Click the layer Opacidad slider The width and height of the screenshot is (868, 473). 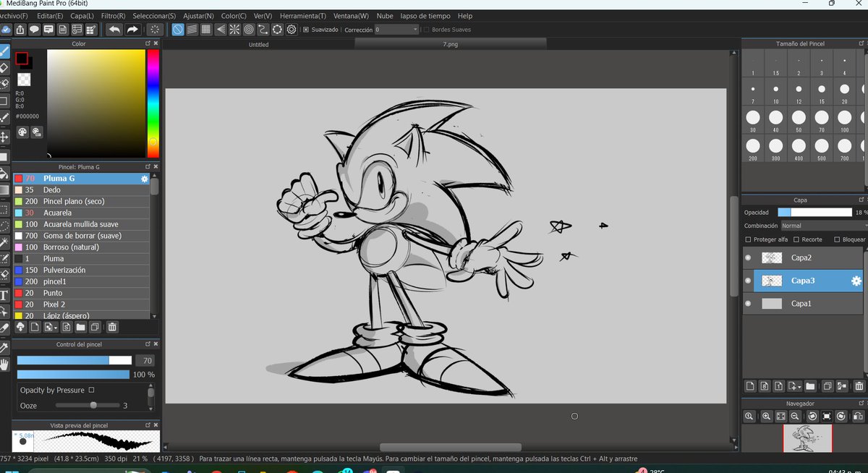pos(815,213)
